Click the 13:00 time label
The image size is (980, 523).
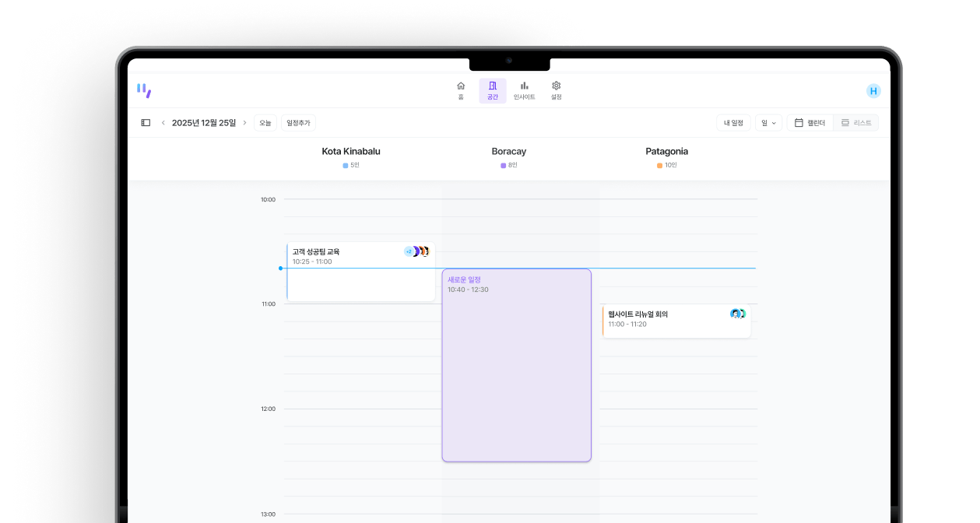tap(268, 514)
